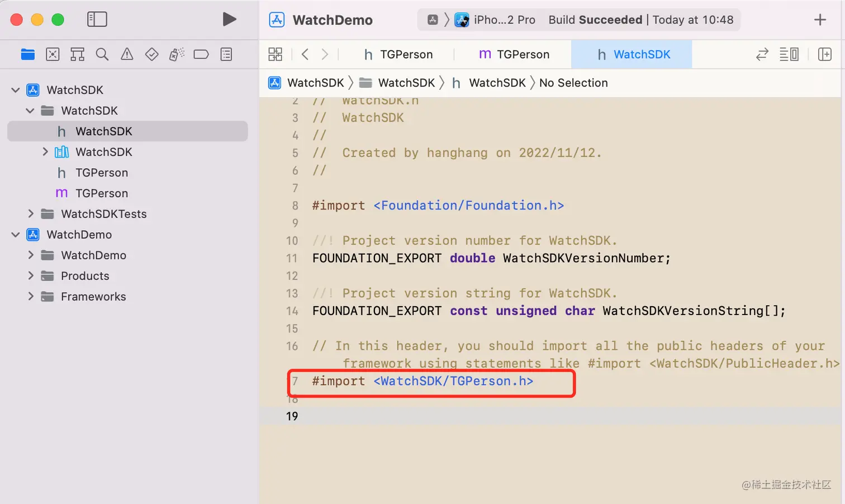This screenshot has height=504, width=845.
Task: Open the Project navigator folder icon
Action: tap(27, 54)
